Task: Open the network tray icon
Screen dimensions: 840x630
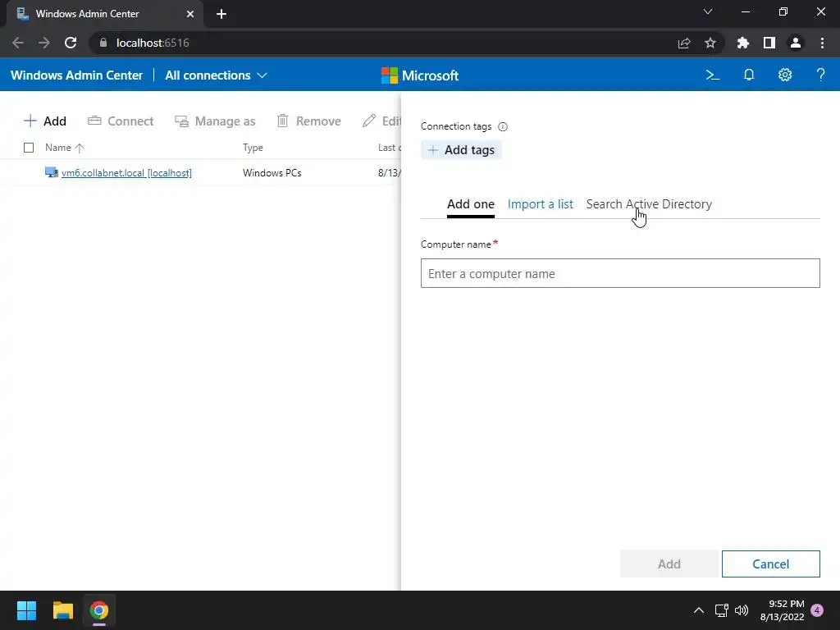Action: click(721, 610)
